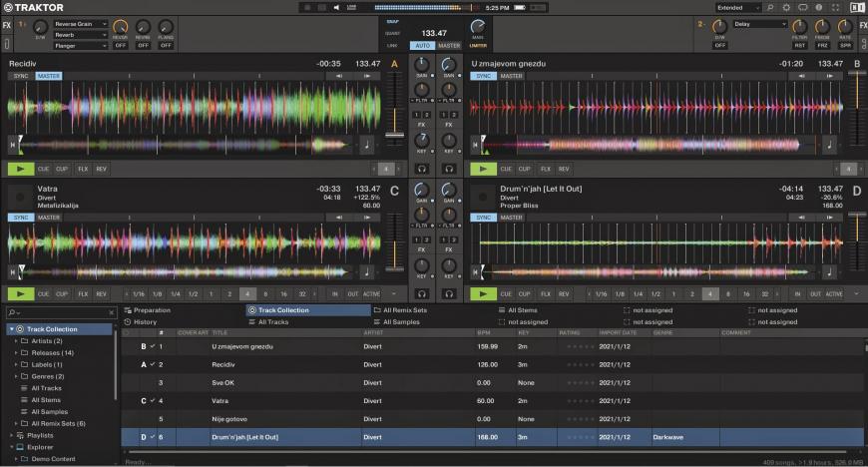Open the Reverse Grain effect dropdown
Viewport: 868px width, 467px height.
click(80, 24)
